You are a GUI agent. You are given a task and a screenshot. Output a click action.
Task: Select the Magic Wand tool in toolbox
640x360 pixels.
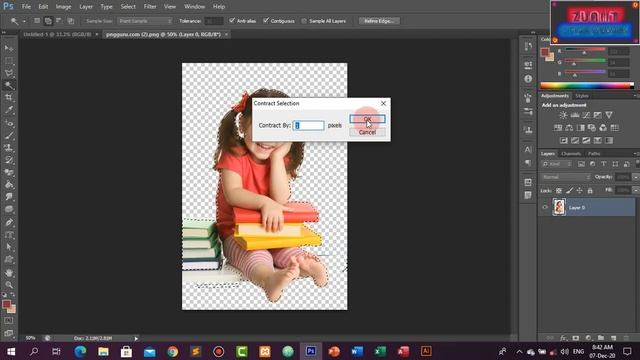tap(9, 85)
